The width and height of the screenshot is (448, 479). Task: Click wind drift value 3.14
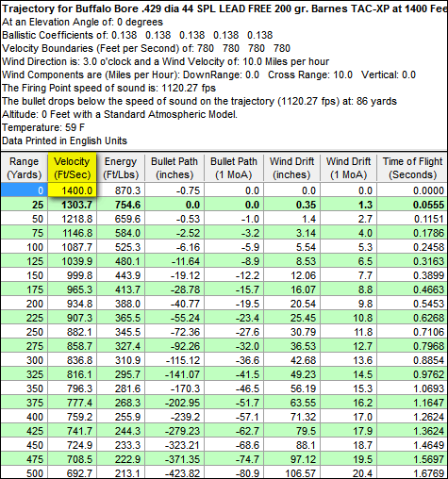tap(291, 233)
